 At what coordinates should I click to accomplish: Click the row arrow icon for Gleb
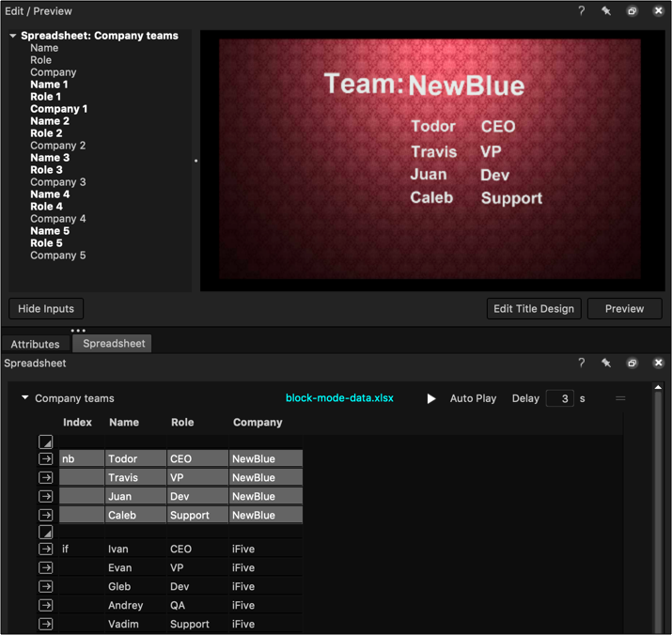[45, 586]
